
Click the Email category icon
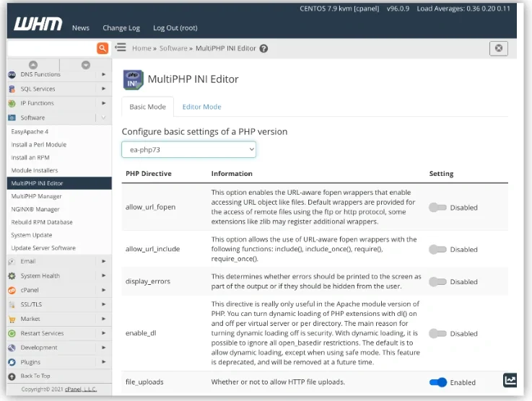(x=12, y=261)
